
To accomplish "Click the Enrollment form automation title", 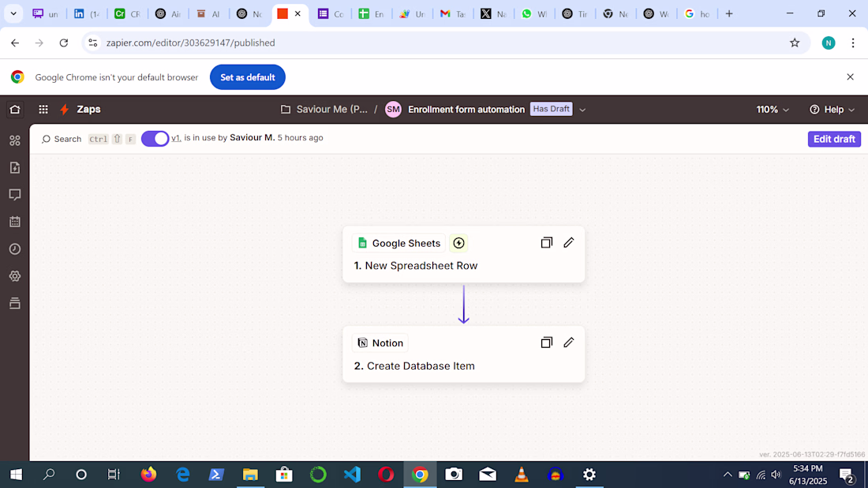I will click(x=466, y=110).
